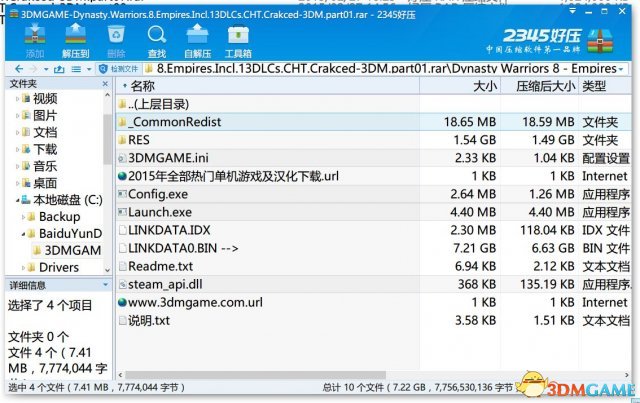Go forward with the right arrow

pos(34,69)
